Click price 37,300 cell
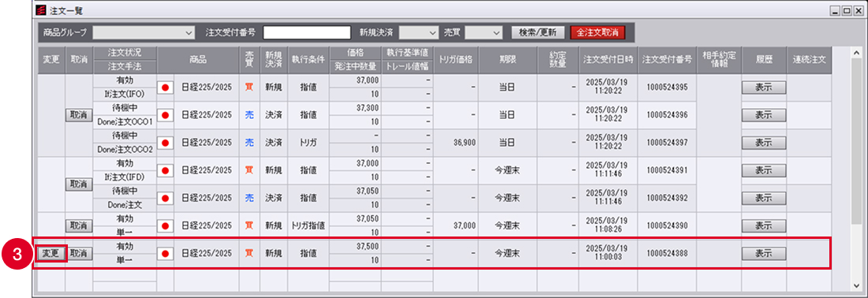Viewport: 868px width, 298px height. [355, 108]
